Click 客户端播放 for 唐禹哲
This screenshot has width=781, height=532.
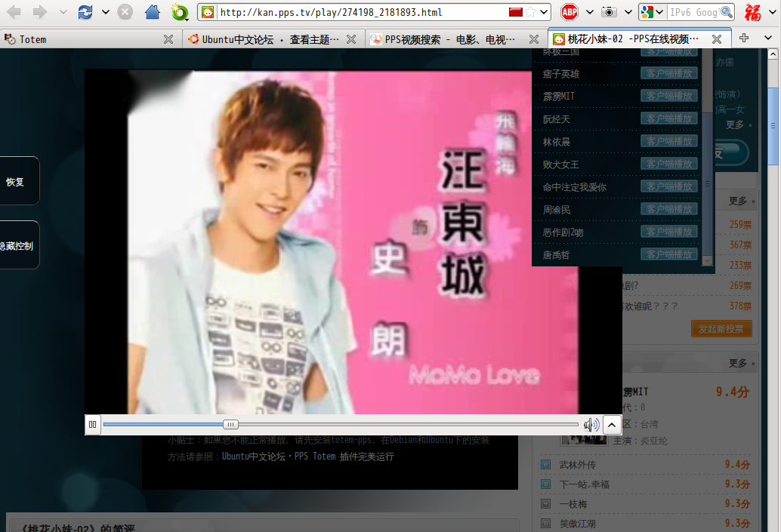(x=669, y=254)
